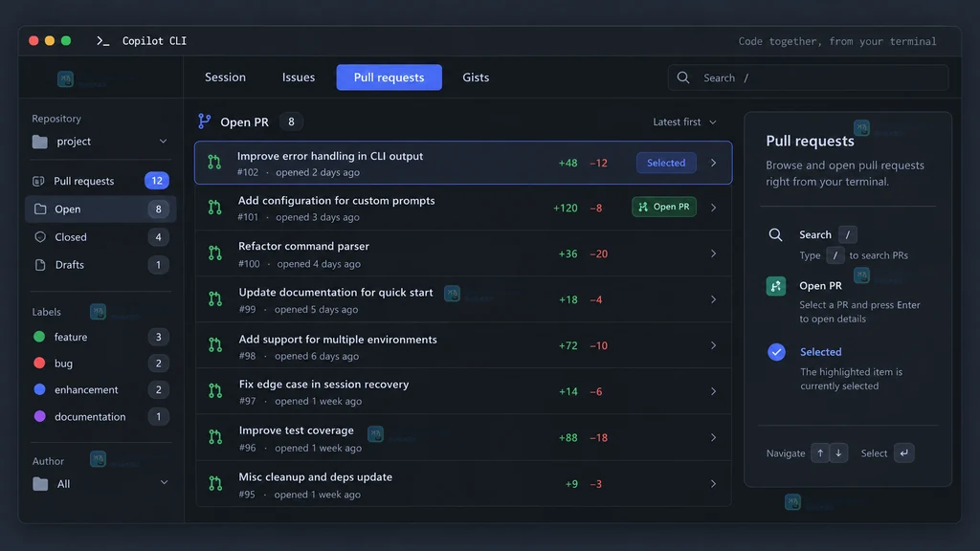The image size is (980, 551).
Task: Click the Open folder icon in sidebar
Action: coord(40,209)
